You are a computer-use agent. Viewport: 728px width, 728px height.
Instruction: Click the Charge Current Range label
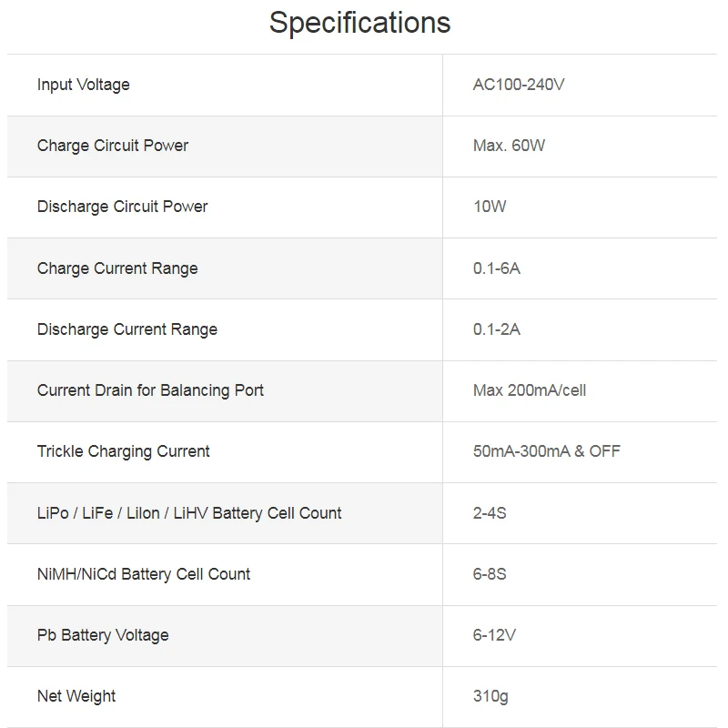[x=117, y=268]
